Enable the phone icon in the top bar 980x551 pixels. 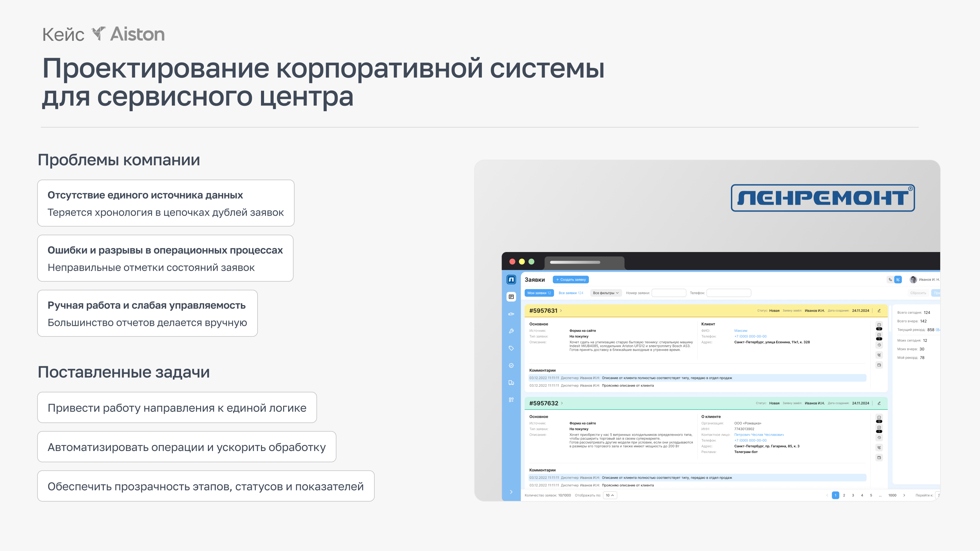click(x=890, y=280)
